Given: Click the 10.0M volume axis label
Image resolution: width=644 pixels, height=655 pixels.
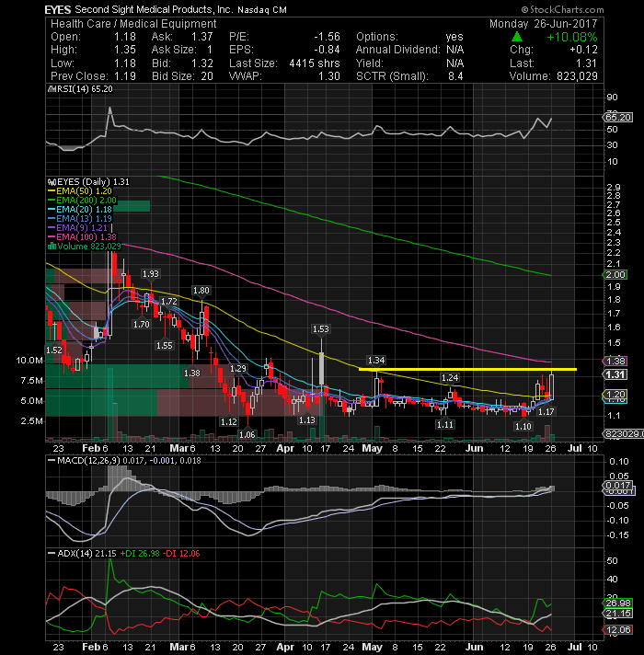Looking at the screenshot, I should (29, 360).
